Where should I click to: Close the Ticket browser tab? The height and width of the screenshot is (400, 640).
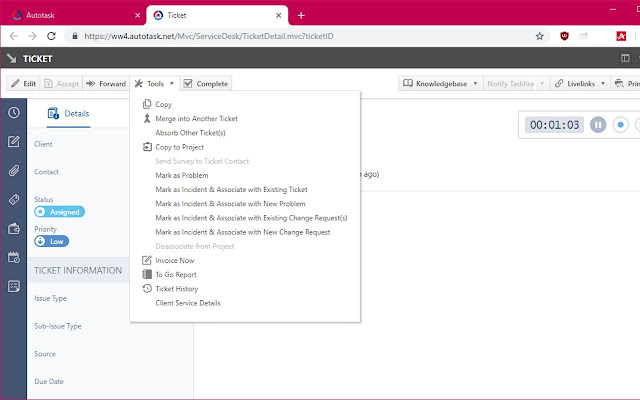(278, 16)
